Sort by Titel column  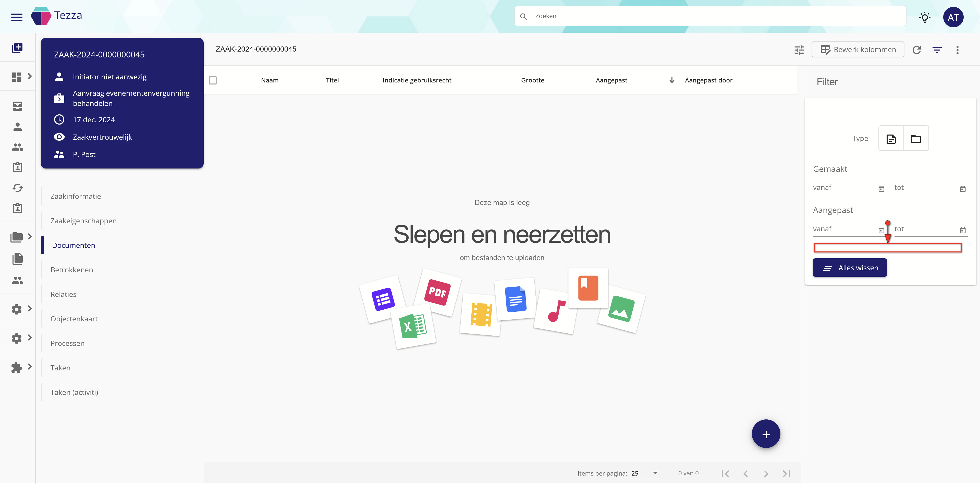pyautogui.click(x=332, y=80)
